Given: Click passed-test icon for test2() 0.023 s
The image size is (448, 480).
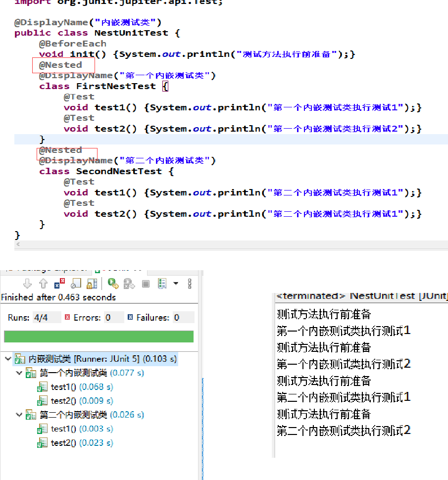Looking at the screenshot, I should (x=42, y=443).
